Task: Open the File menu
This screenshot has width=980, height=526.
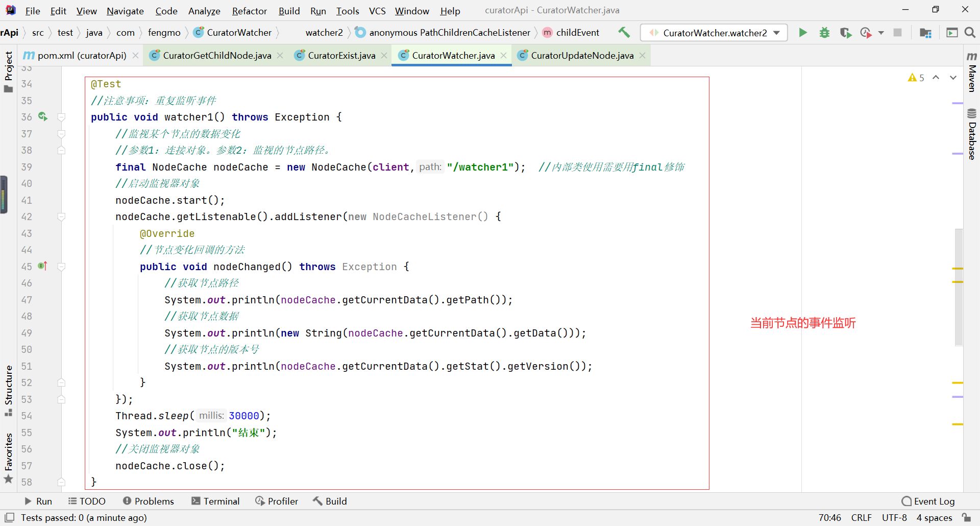Action: (33, 11)
